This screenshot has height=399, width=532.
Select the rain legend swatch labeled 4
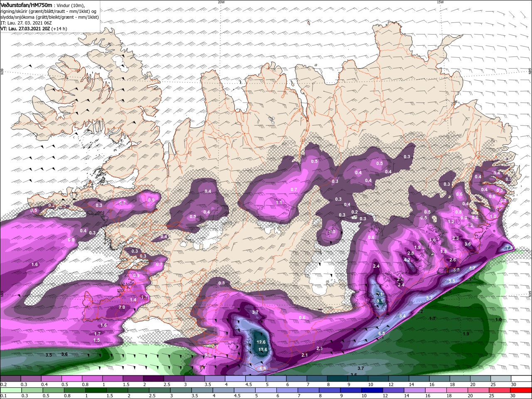[223, 390]
